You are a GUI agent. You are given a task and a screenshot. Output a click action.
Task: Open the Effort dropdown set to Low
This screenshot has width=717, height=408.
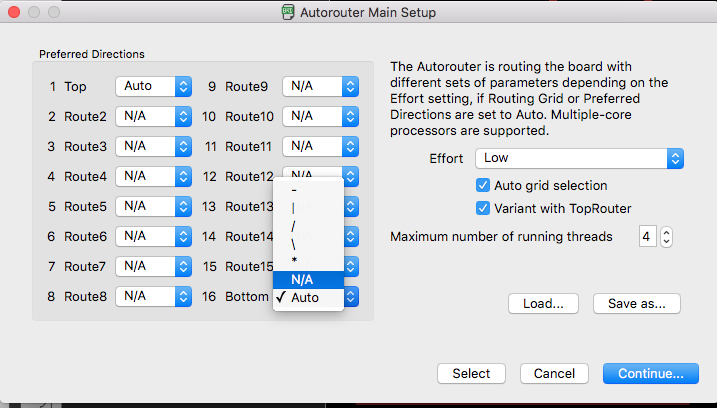click(579, 159)
